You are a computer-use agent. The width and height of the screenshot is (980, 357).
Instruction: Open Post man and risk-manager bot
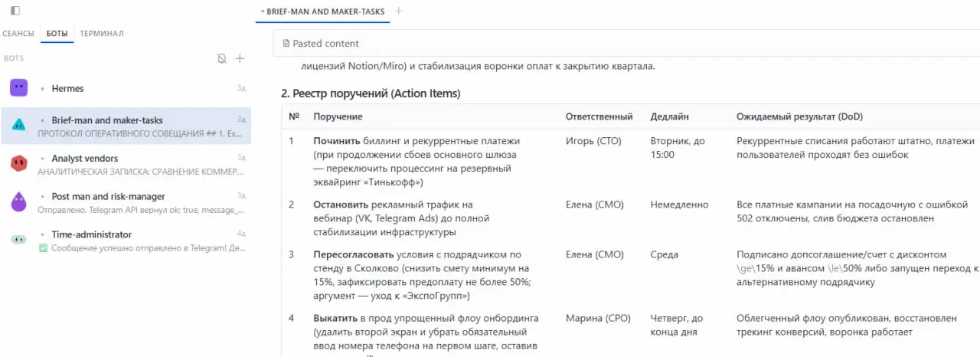coord(126,202)
